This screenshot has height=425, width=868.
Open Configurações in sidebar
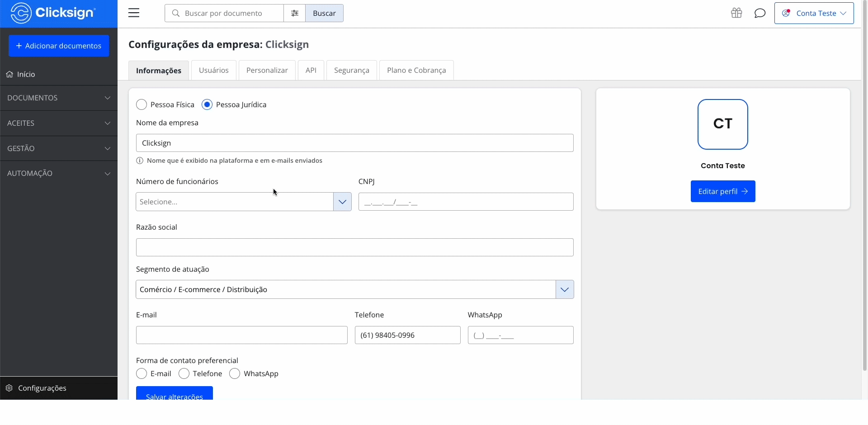click(59, 388)
